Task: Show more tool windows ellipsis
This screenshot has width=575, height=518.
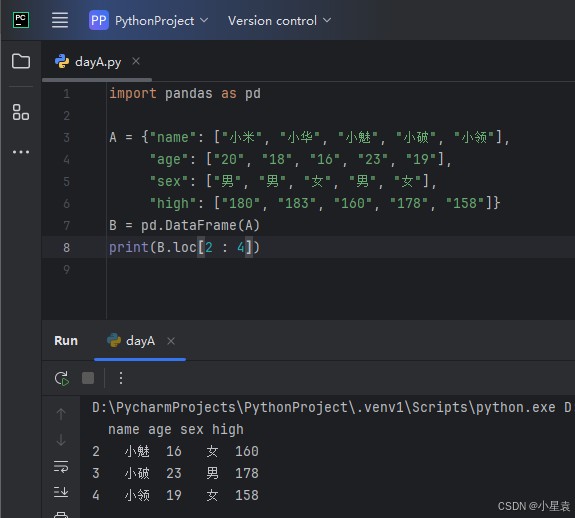Action: tap(21, 152)
